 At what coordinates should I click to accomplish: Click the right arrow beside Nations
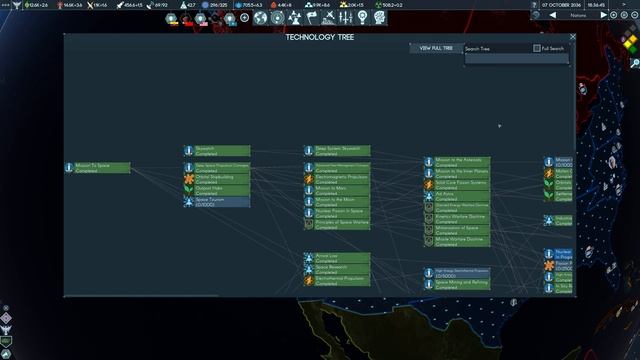click(x=603, y=15)
